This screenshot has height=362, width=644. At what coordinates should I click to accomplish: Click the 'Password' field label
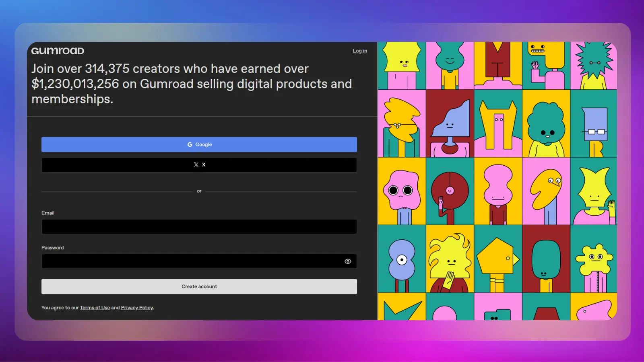coord(53,248)
